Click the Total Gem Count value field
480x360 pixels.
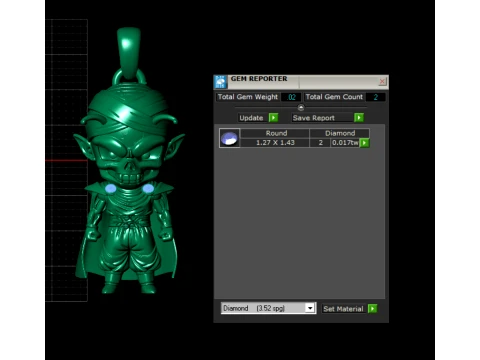(376, 97)
